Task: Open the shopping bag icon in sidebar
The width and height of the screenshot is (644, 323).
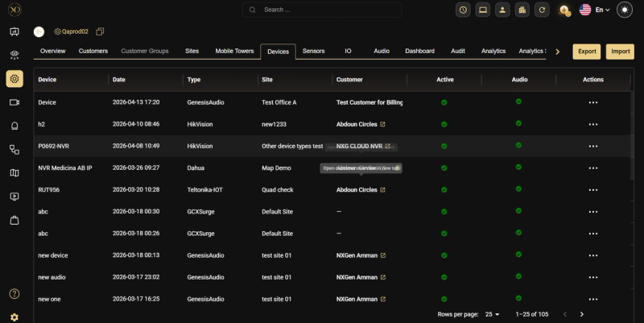Action: point(14,220)
